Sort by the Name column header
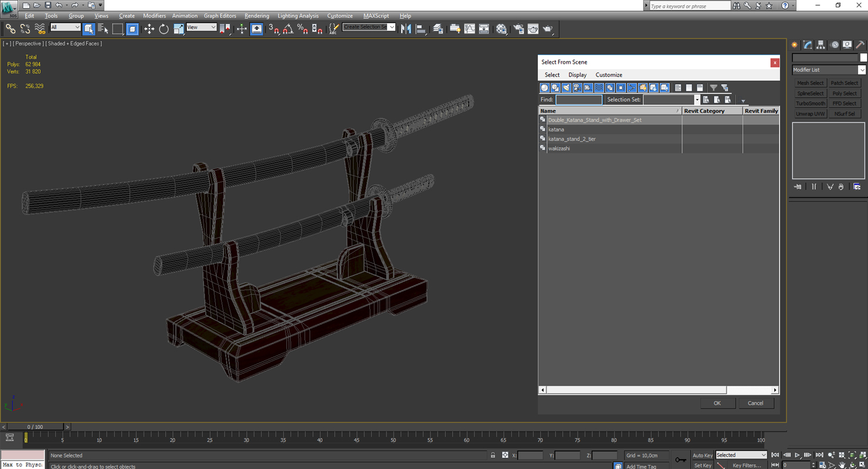The height and width of the screenshot is (469, 868). [x=610, y=111]
